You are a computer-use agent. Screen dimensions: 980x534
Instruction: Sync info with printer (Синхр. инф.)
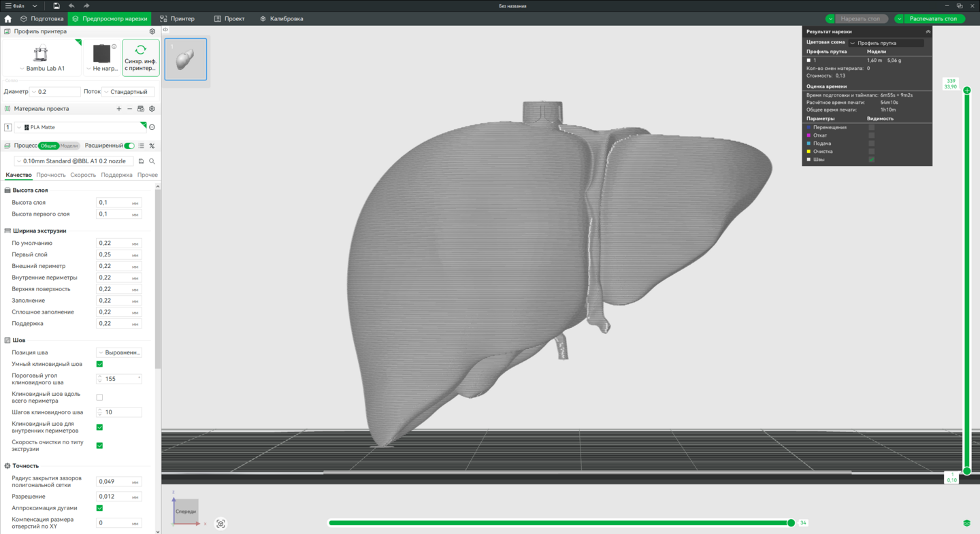tap(141, 57)
